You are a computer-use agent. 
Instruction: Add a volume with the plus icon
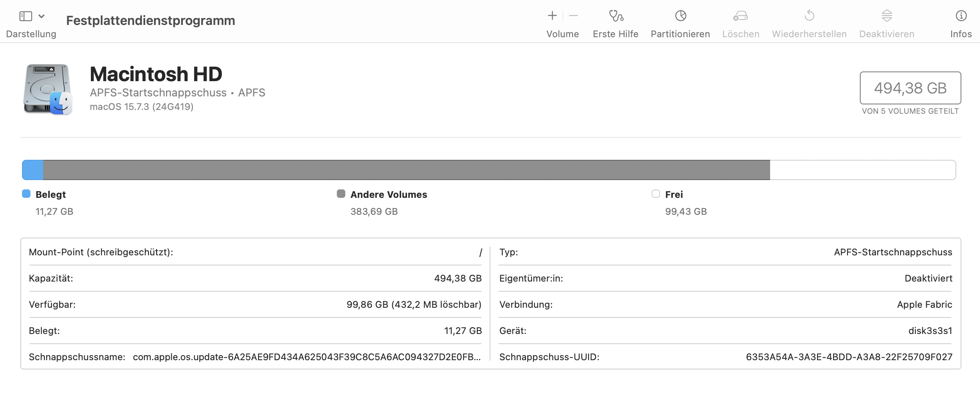click(x=552, y=16)
